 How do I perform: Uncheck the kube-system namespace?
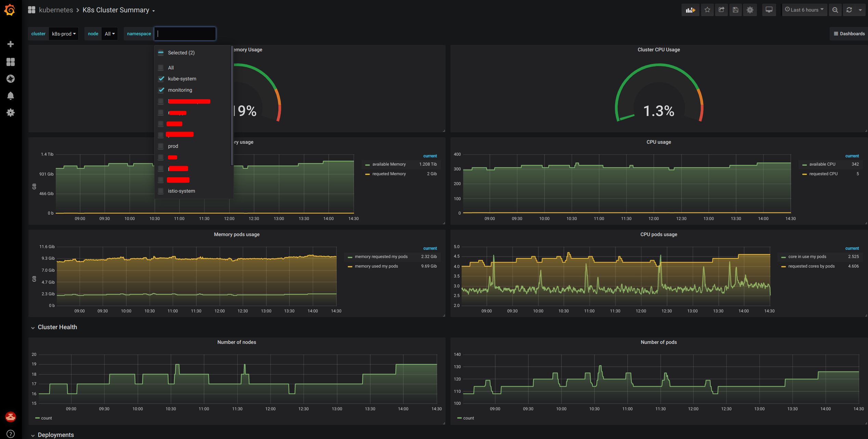pos(161,79)
